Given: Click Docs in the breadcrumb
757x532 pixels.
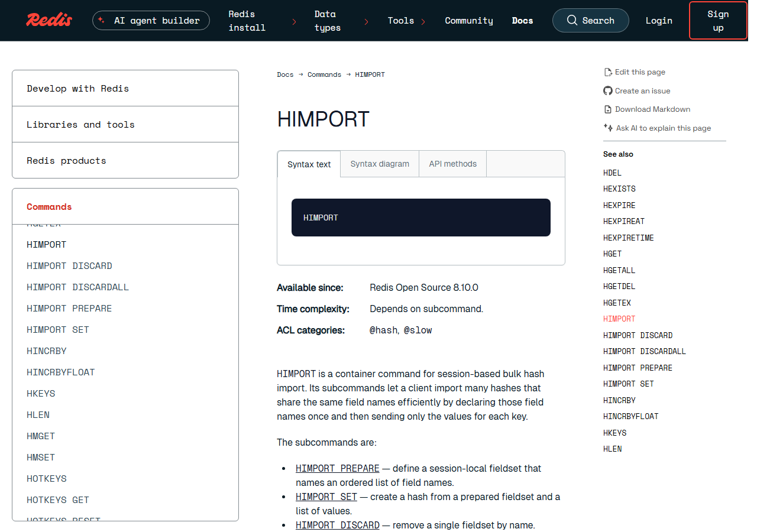Looking at the screenshot, I should 285,74.
